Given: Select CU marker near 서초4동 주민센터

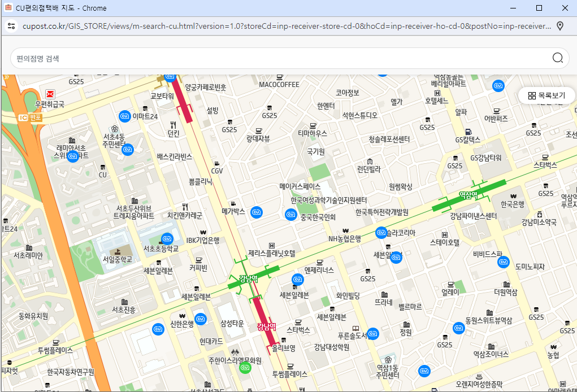Looking at the screenshot, I should 127,149.
